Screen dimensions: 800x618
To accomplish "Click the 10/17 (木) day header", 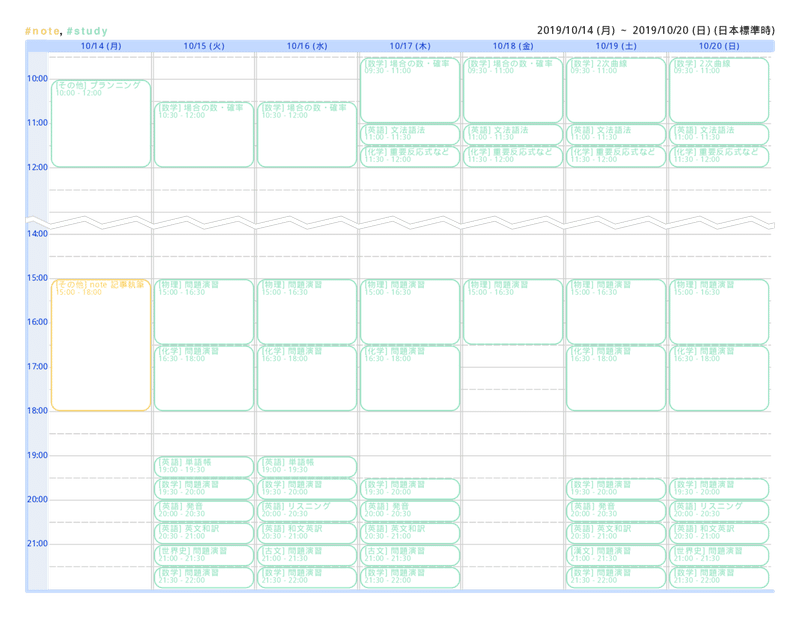I will click(410, 46).
